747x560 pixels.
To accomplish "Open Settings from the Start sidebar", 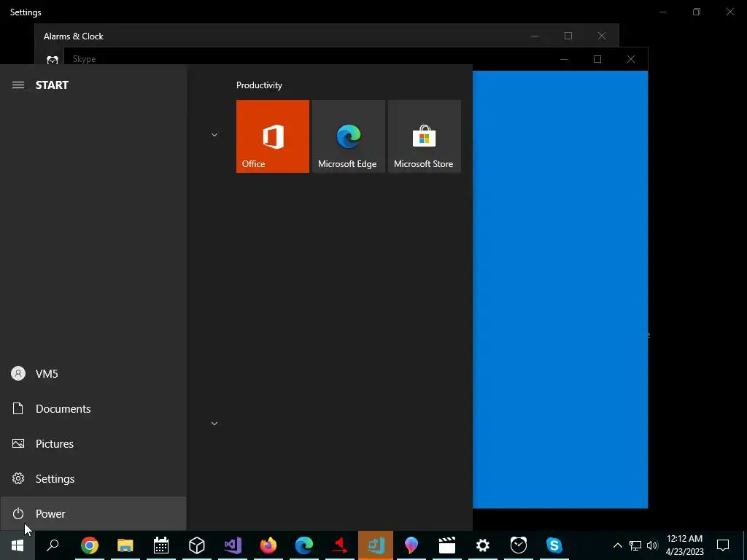I will click(x=93, y=478).
